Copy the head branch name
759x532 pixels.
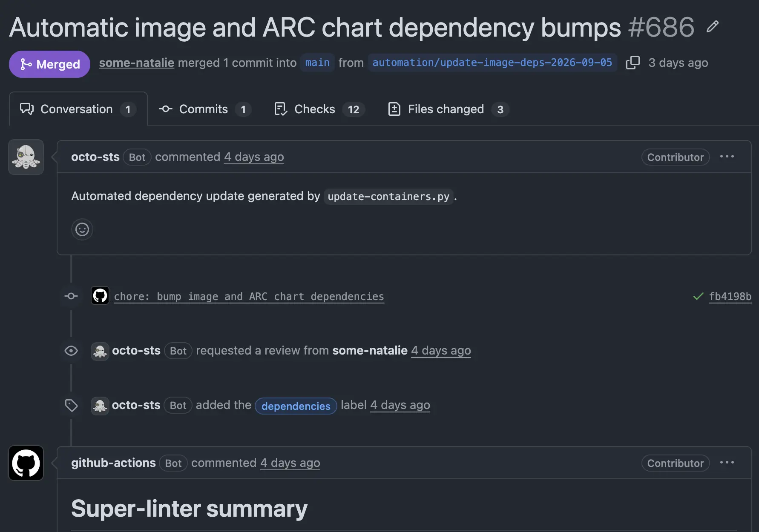(632, 63)
